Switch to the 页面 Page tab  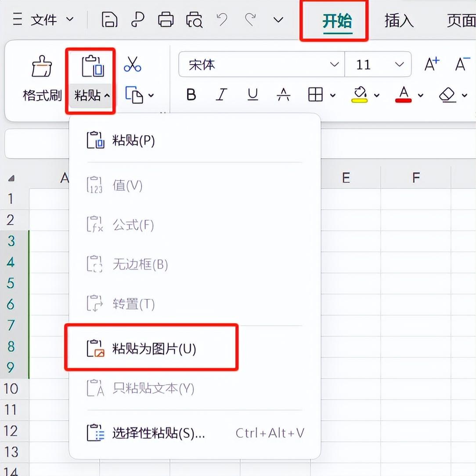coord(461,21)
